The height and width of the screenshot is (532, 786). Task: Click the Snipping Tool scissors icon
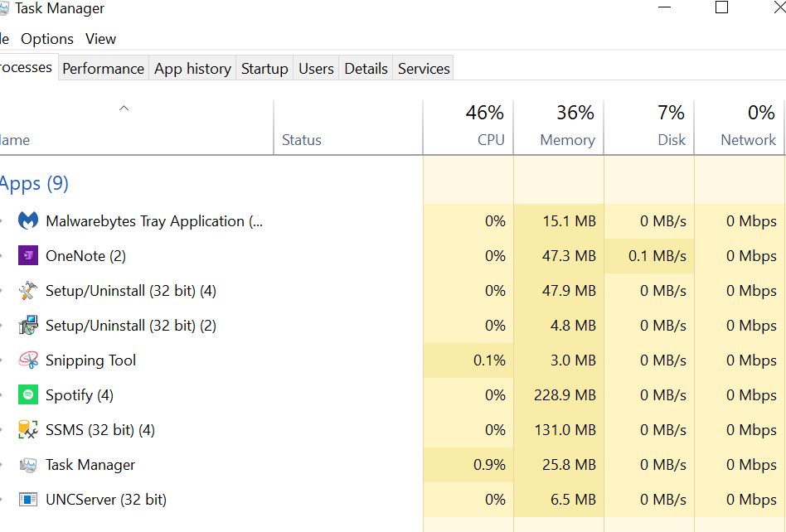[28, 360]
